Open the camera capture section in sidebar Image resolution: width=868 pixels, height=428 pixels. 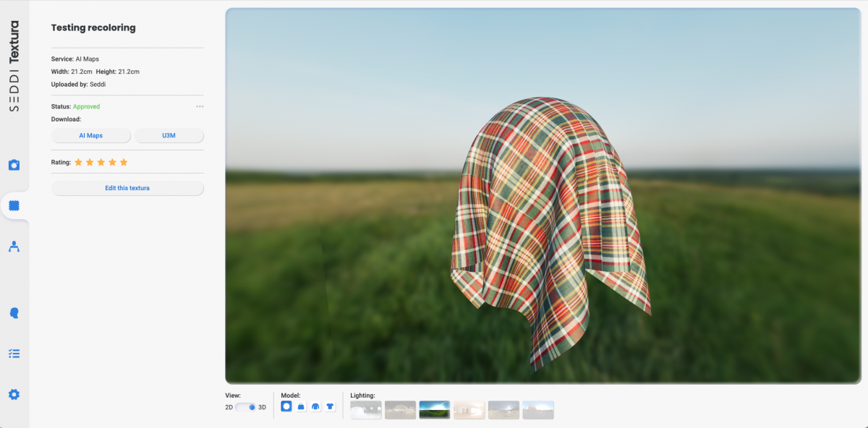(14, 165)
